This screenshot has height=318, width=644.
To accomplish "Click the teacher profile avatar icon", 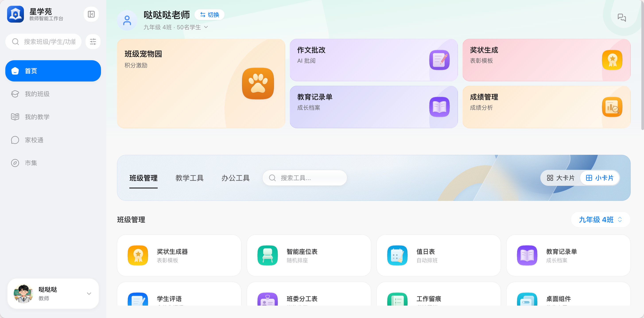I will tap(127, 21).
